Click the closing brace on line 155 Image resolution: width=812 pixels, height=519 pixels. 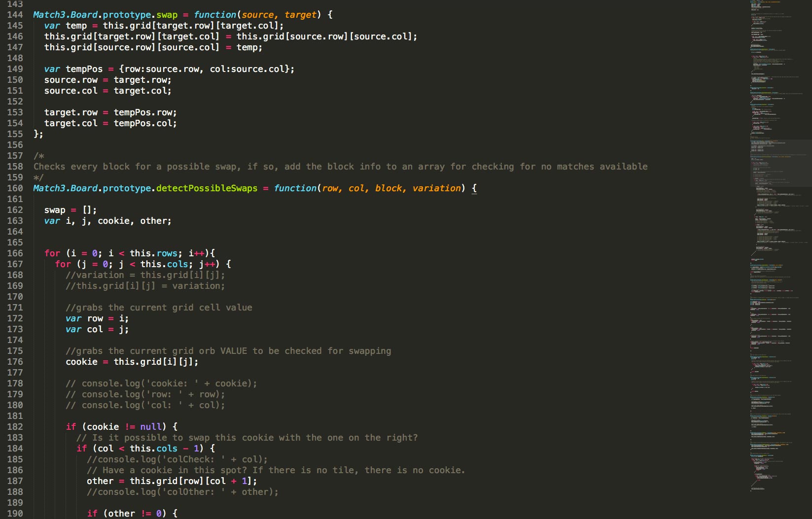[x=36, y=134]
